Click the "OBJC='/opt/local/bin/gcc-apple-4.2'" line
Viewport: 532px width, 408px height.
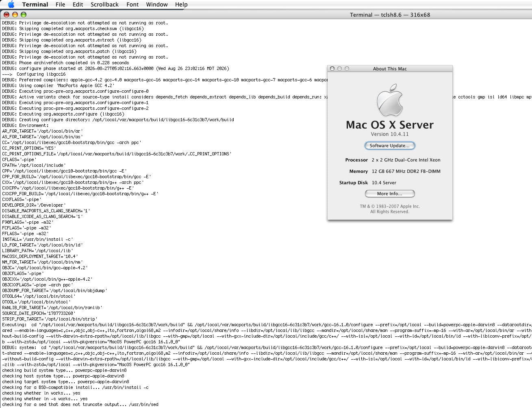[x=45, y=268]
